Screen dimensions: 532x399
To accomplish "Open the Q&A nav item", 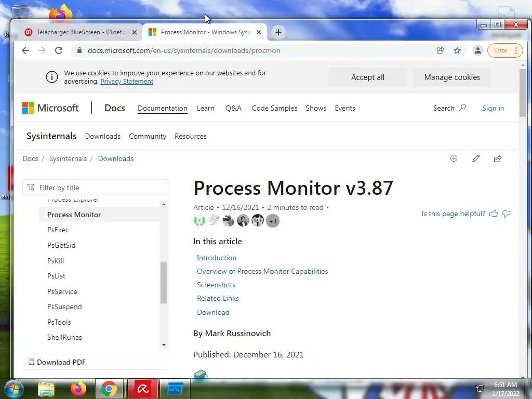I will tap(233, 108).
